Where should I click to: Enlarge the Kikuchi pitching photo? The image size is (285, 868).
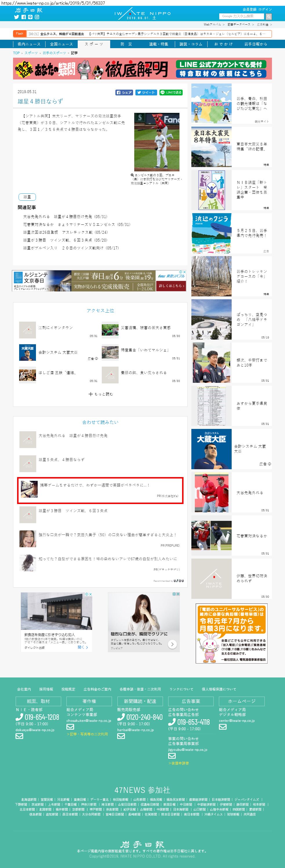[x=157, y=142]
